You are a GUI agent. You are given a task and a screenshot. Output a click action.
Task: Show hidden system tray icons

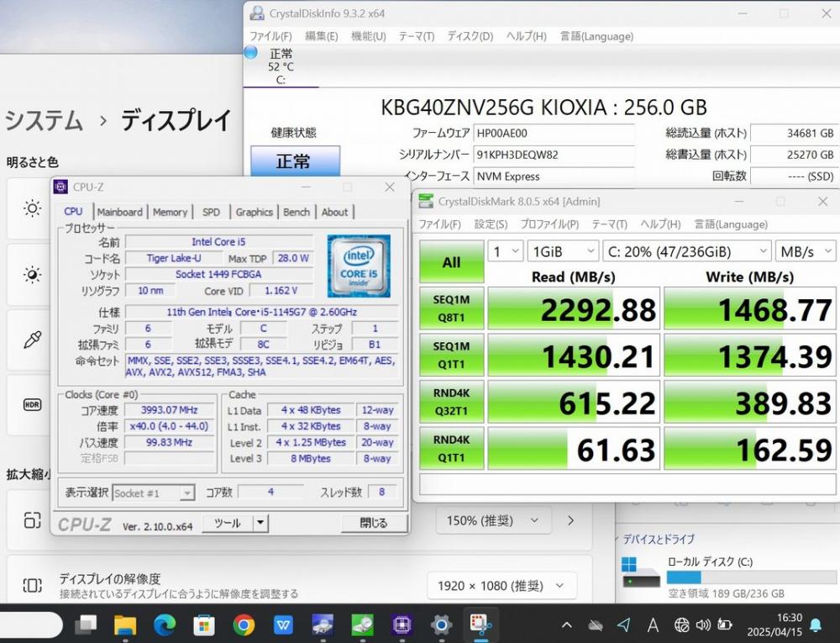[566, 625]
